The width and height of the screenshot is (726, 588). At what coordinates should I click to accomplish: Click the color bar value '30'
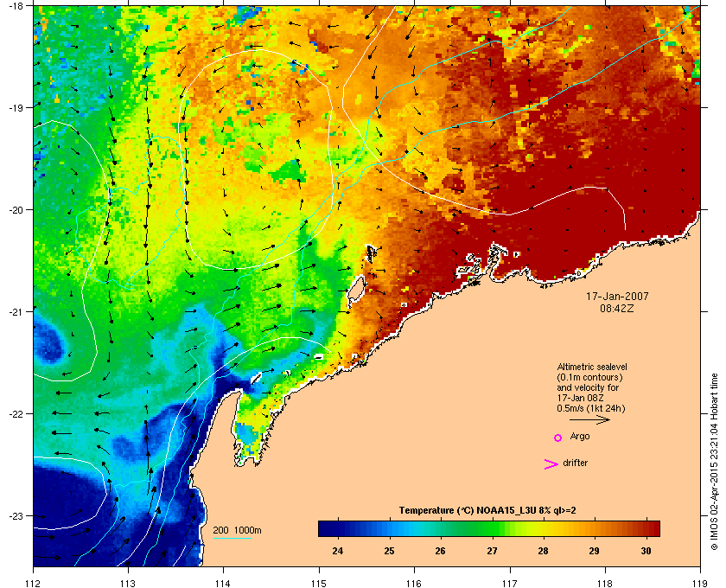[646, 551]
